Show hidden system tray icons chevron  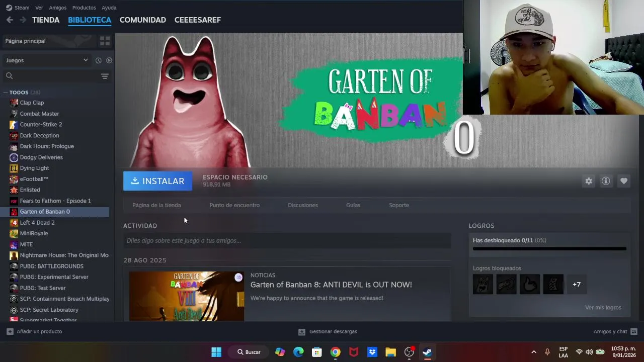point(534,352)
